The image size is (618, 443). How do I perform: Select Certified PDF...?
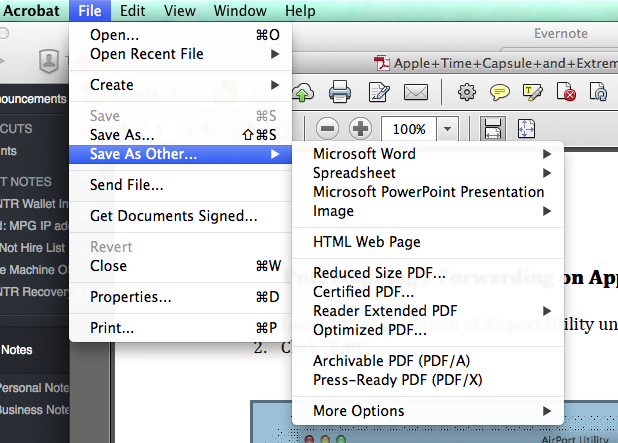click(x=428, y=292)
